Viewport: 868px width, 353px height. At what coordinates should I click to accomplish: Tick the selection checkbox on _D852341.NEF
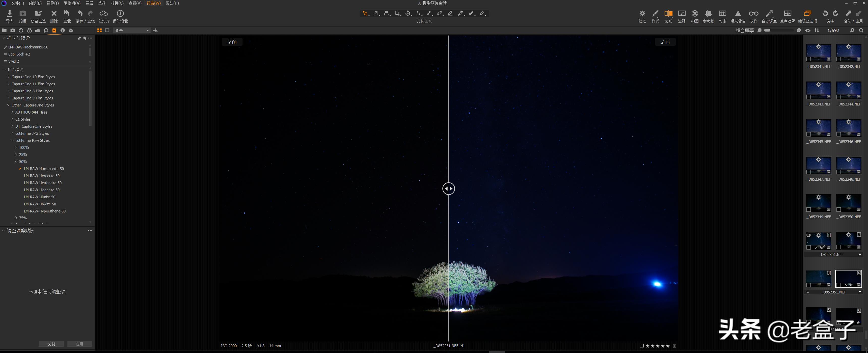[808, 59]
